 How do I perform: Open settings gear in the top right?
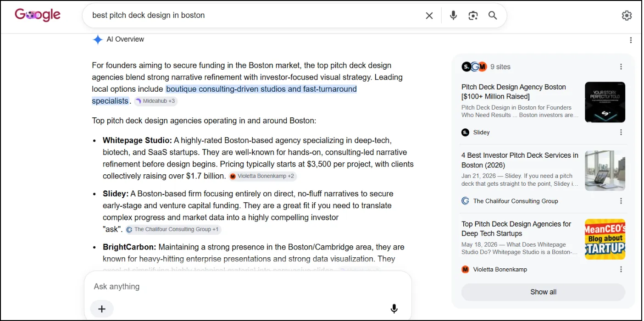pos(627,16)
